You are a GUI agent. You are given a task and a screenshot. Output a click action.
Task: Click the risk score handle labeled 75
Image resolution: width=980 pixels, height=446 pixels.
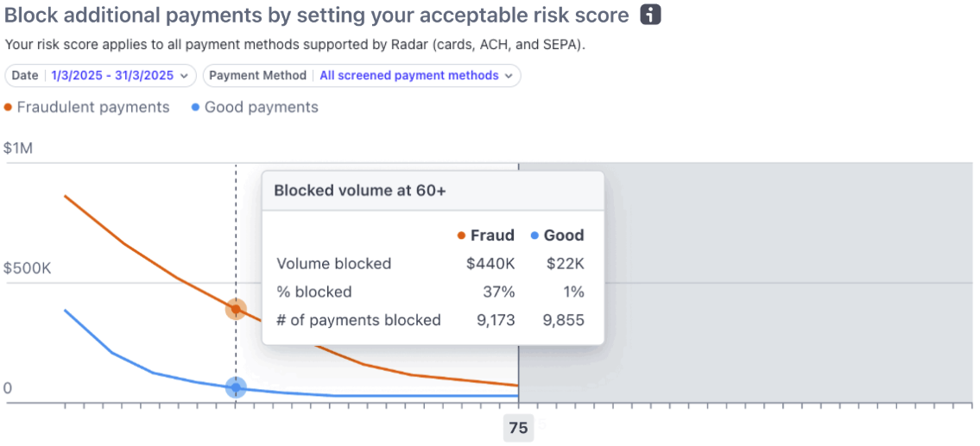tap(518, 428)
